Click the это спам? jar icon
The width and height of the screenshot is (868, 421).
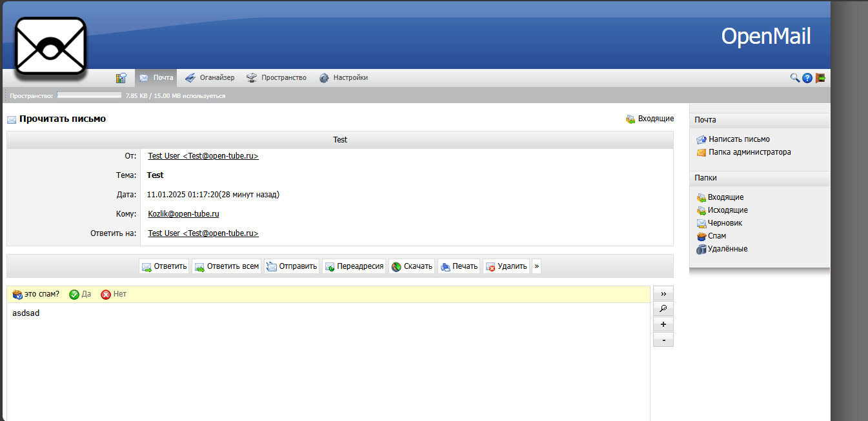click(x=17, y=295)
